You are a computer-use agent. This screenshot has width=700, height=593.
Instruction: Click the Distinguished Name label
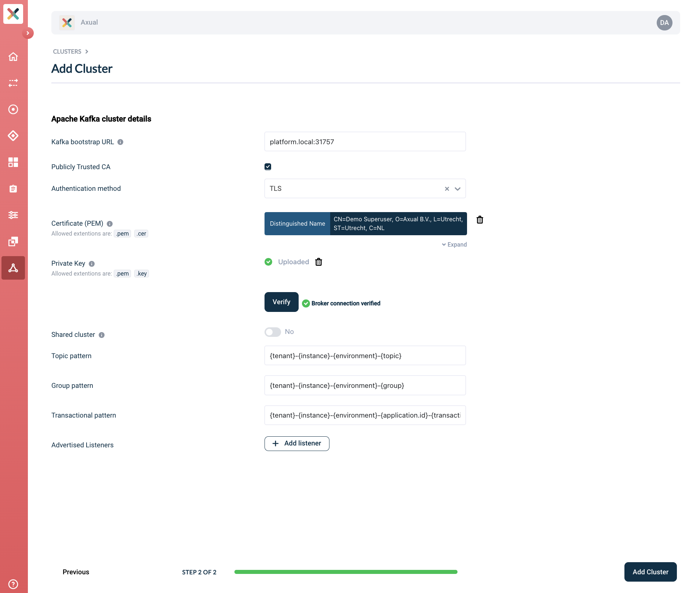point(298,223)
